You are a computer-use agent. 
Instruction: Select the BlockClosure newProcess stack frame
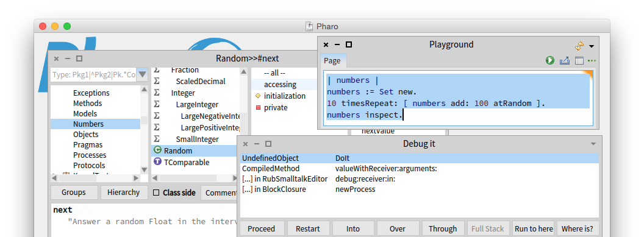coord(420,189)
